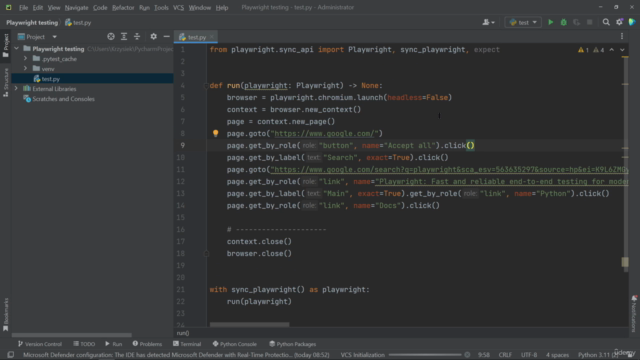The height and width of the screenshot is (360, 640).
Task: Collapse the Playwright testing root folder
Action: pos(16,49)
